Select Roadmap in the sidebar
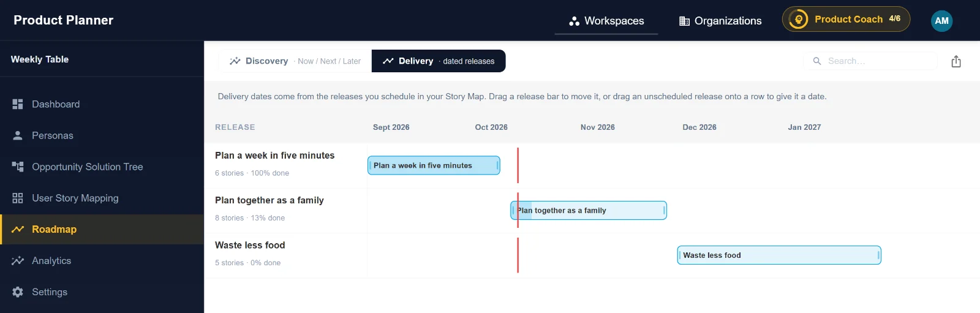Viewport: 980px width, 313px height. coord(102,229)
